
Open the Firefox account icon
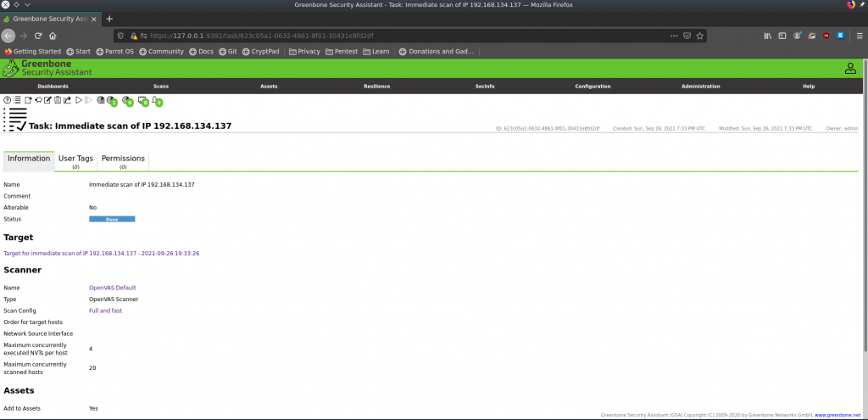click(797, 36)
